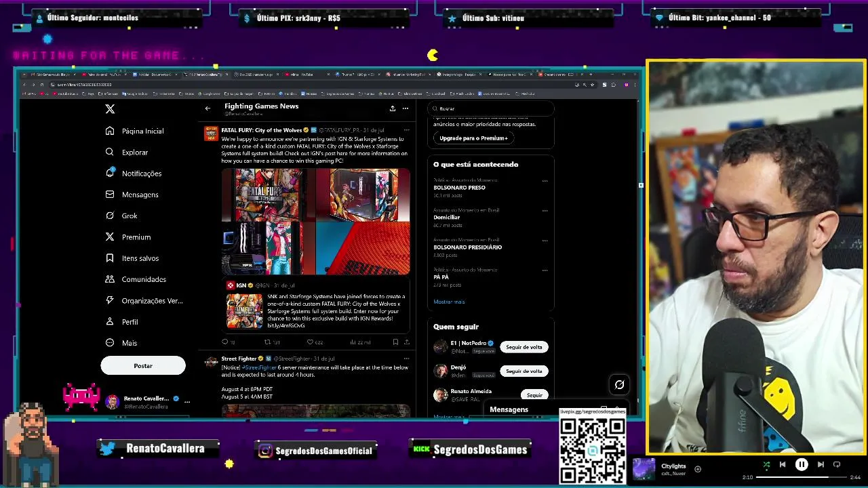Open the FATAL FURY profile avatar
The image size is (868, 488).
click(x=211, y=133)
